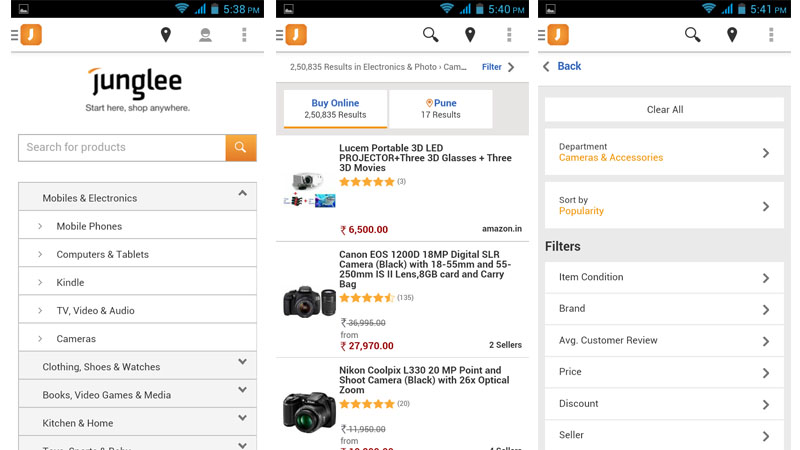Open Mobile Phones subcategory
This screenshot has width=800, height=450.
[137, 226]
